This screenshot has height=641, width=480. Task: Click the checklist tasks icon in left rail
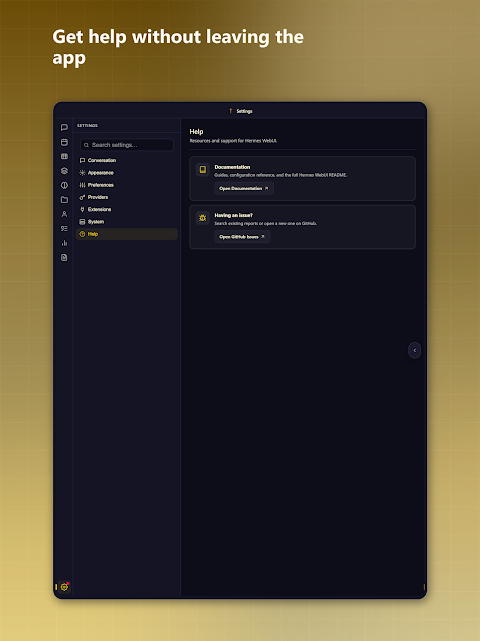pyautogui.click(x=64, y=229)
